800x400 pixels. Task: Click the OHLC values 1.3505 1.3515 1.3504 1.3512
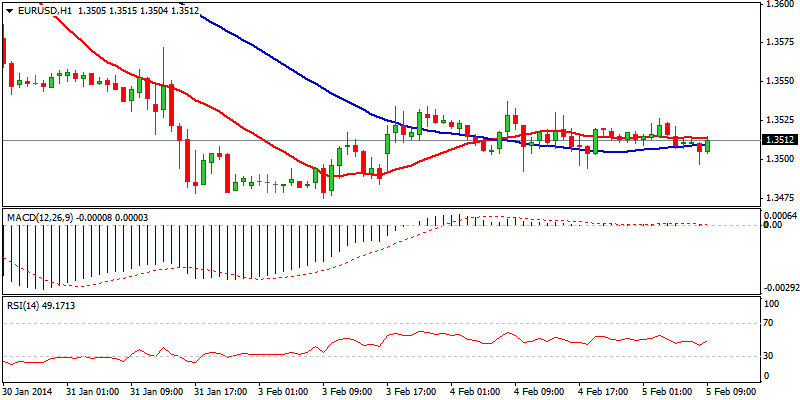[138, 10]
